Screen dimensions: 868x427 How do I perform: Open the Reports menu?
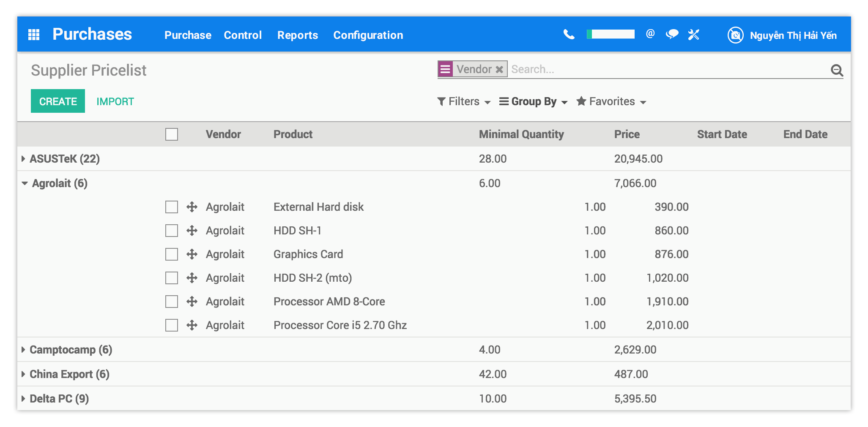(298, 35)
